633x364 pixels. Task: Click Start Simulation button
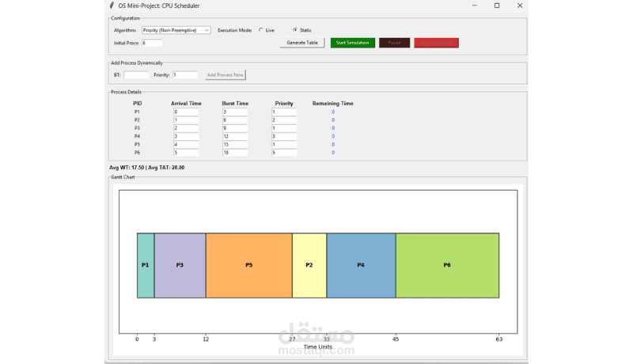pos(352,43)
